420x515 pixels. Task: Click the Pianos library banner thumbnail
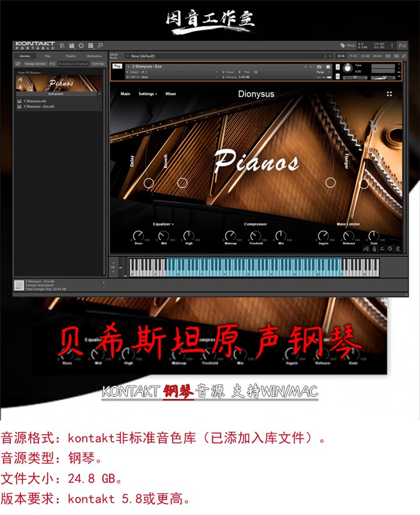pyautogui.click(x=59, y=83)
